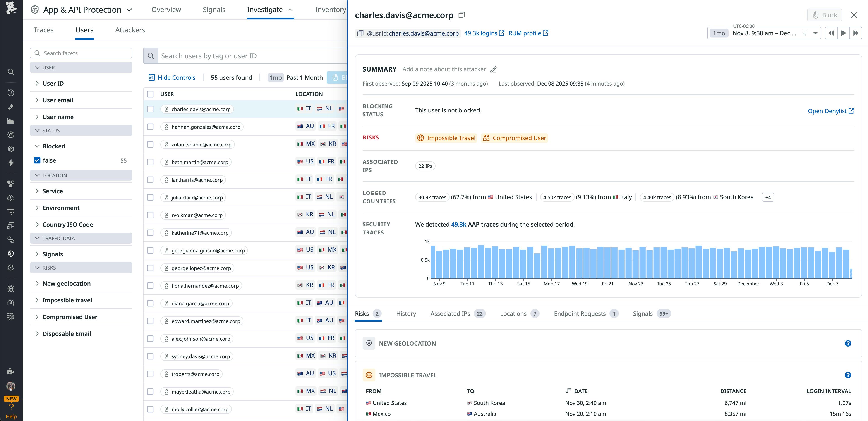Open the Logs filter icon in the sidebar
The image size is (868, 421).
point(11,211)
